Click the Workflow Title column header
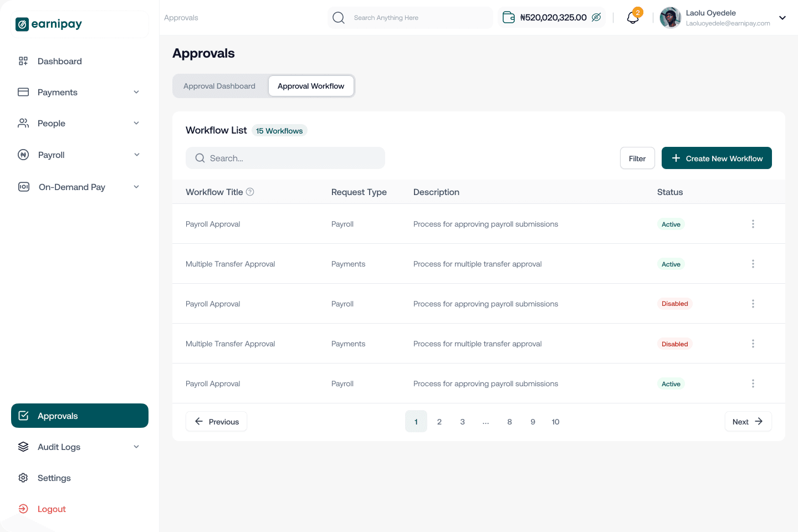The width and height of the screenshot is (798, 532). [x=214, y=192]
